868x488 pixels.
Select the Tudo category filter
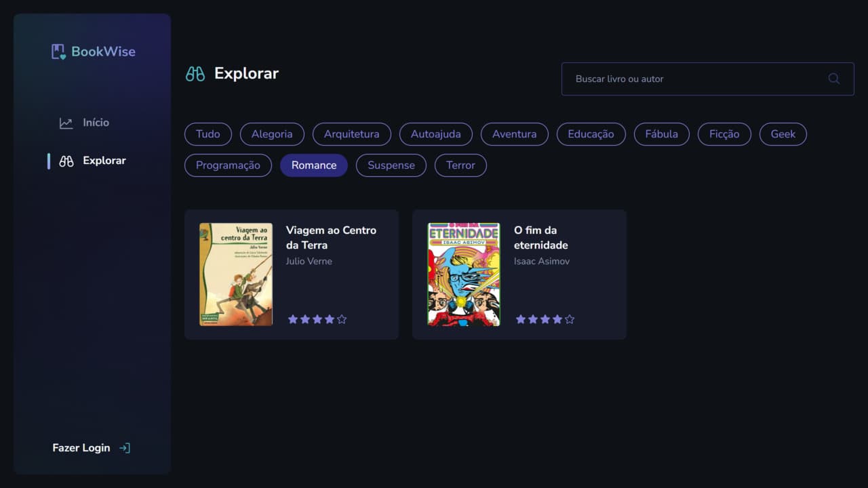coord(208,134)
